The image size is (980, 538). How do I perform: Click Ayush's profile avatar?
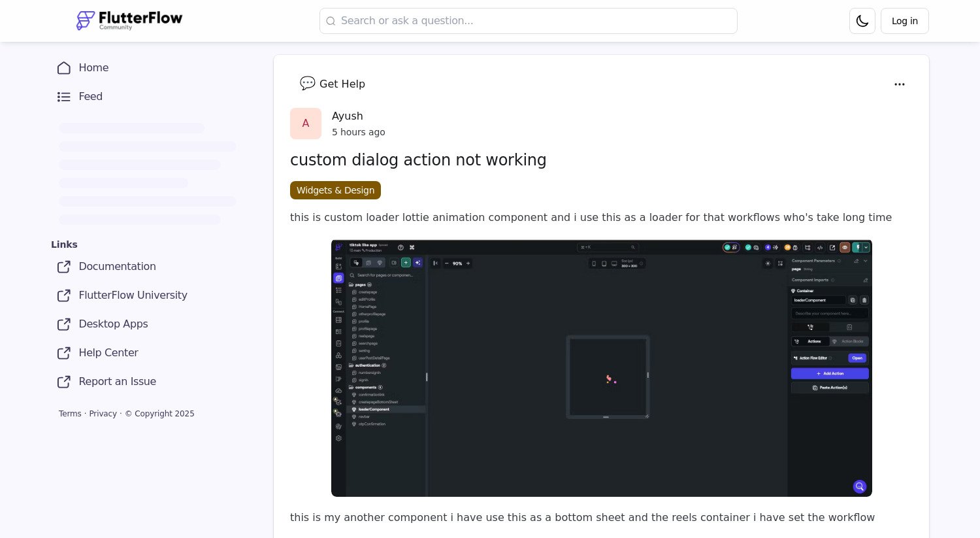point(306,124)
